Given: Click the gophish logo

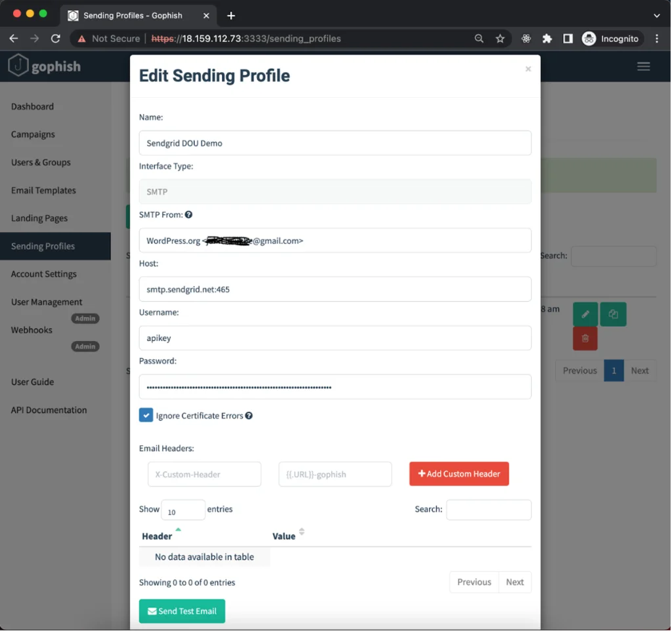Looking at the screenshot, I should [45, 66].
